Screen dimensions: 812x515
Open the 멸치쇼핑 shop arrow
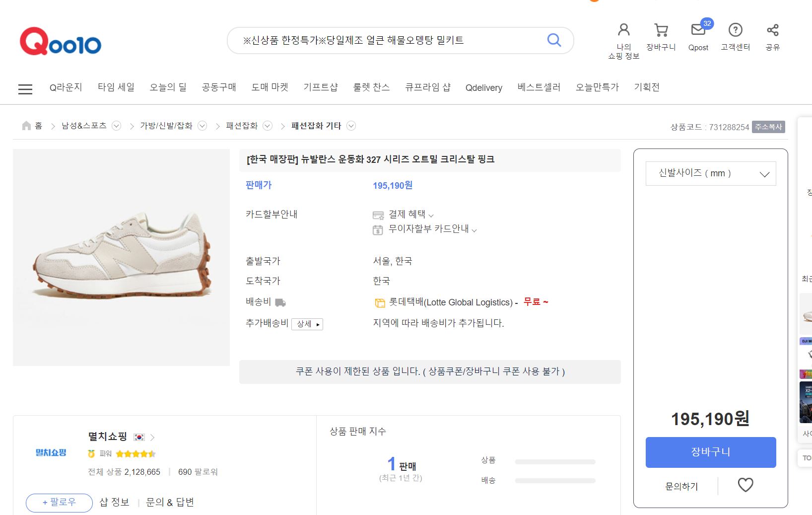[152, 438]
